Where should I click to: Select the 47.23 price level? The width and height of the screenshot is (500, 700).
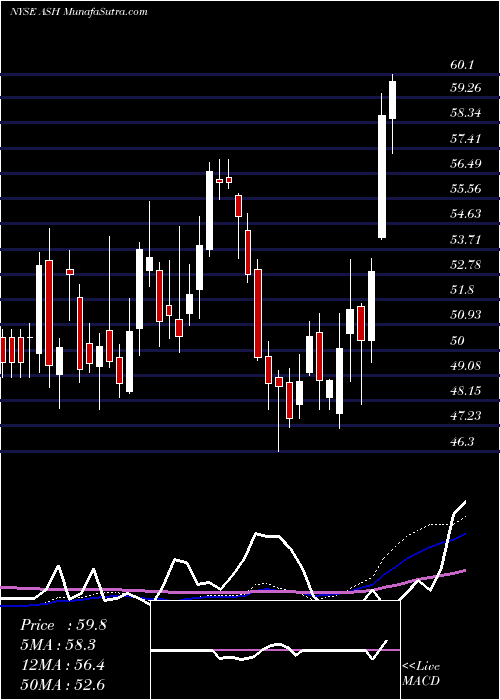(466, 416)
